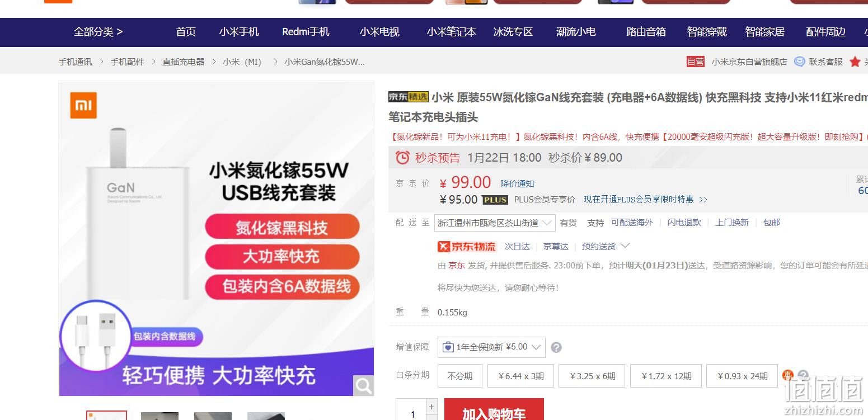Click the PLUS member badge
Image resolution: width=868 pixels, height=420 pixels.
(x=495, y=200)
